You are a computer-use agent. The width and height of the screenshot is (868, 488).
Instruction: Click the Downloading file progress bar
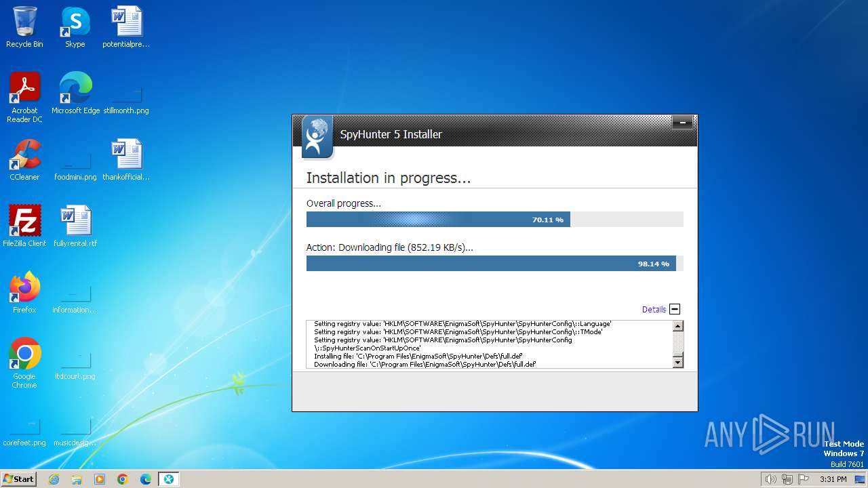pyautogui.click(x=495, y=264)
